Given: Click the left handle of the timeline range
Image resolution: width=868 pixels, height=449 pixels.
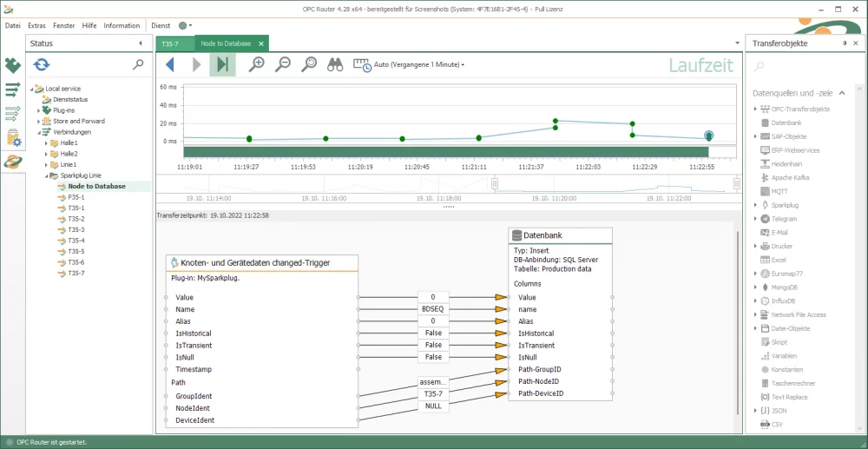Looking at the screenshot, I should coord(496,184).
